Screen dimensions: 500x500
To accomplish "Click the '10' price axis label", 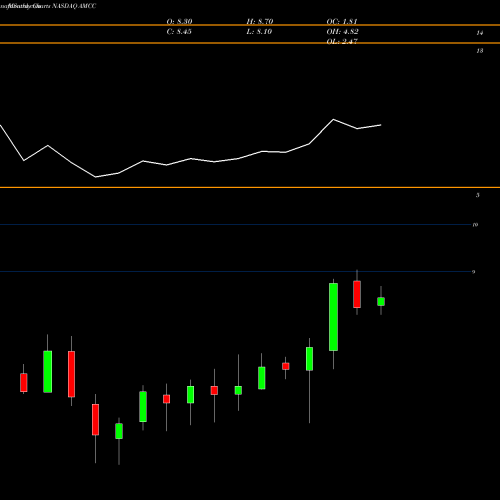I will point(475,225).
